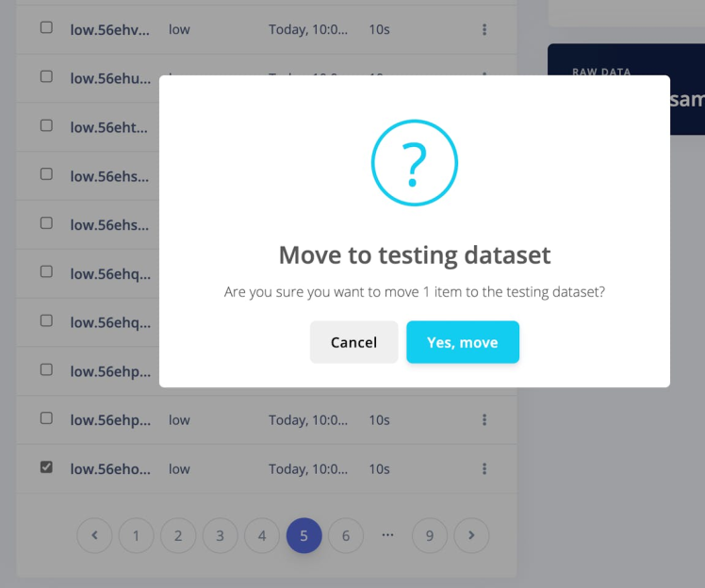The image size is (705, 588).
Task: Select the low.56ehv sample checkbox
Action: (x=46, y=28)
